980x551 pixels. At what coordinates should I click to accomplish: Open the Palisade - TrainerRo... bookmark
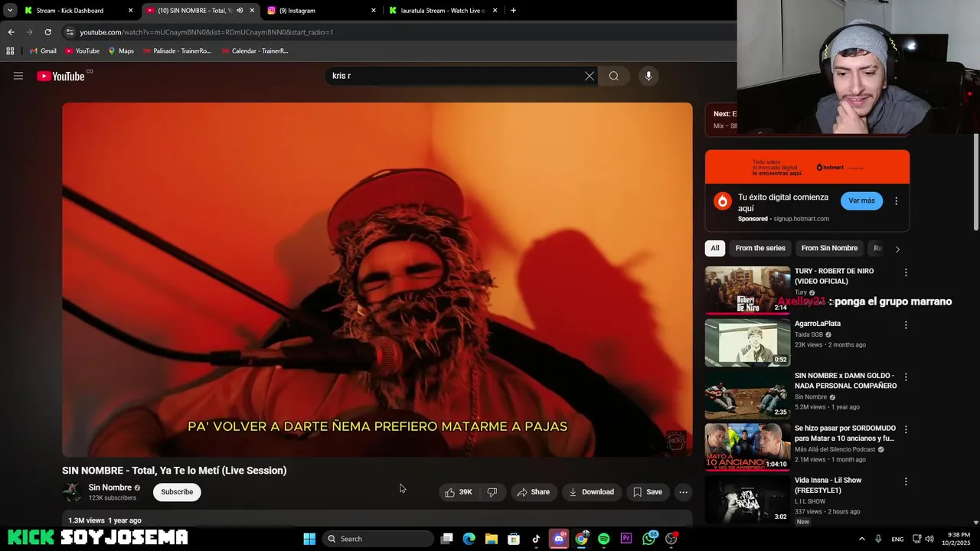(x=176, y=51)
